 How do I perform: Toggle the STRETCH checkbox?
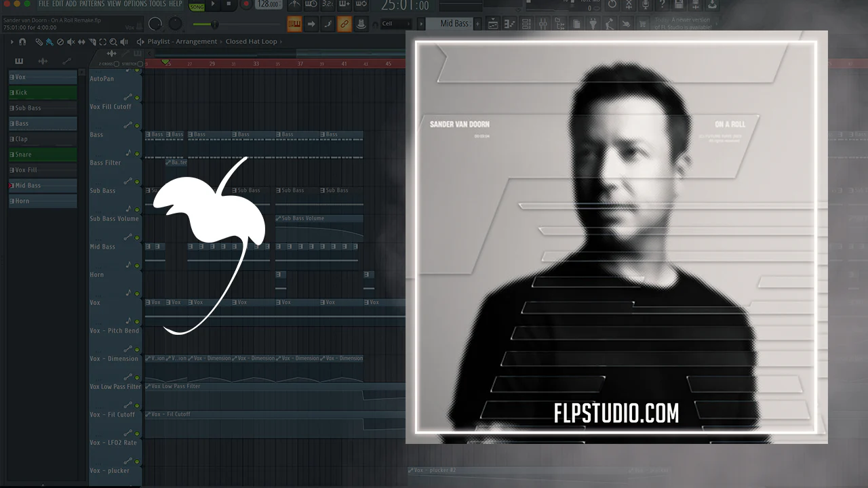click(x=140, y=64)
